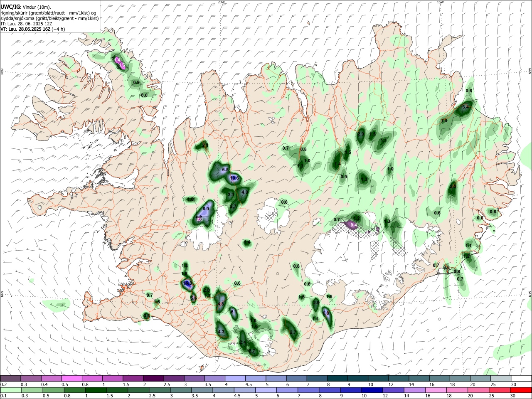The height and width of the screenshot is (399, 532).
Task: Click the 10.6 precipitation value on the map
Action: pyautogui.click(x=234, y=178)
